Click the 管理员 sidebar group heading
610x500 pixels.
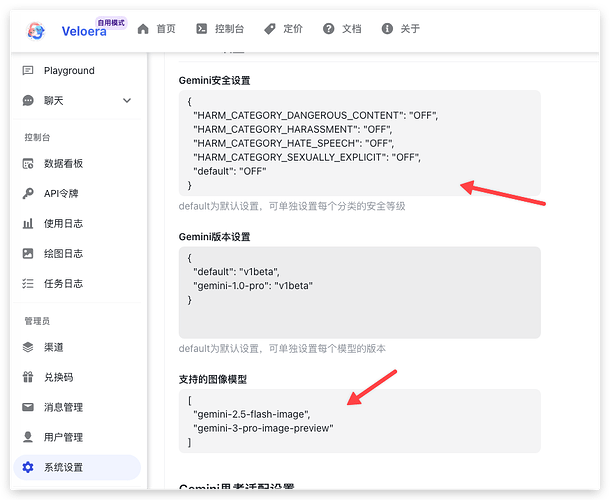[37, 321]
